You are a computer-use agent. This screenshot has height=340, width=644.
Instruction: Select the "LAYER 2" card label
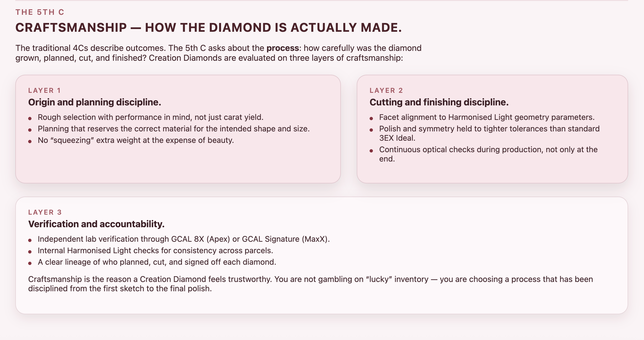(x=386, y=91)
